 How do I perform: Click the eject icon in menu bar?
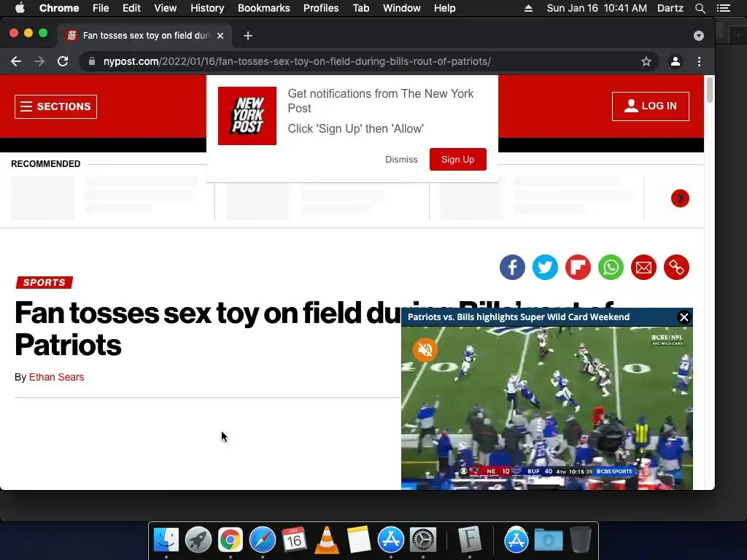[528, 8]
